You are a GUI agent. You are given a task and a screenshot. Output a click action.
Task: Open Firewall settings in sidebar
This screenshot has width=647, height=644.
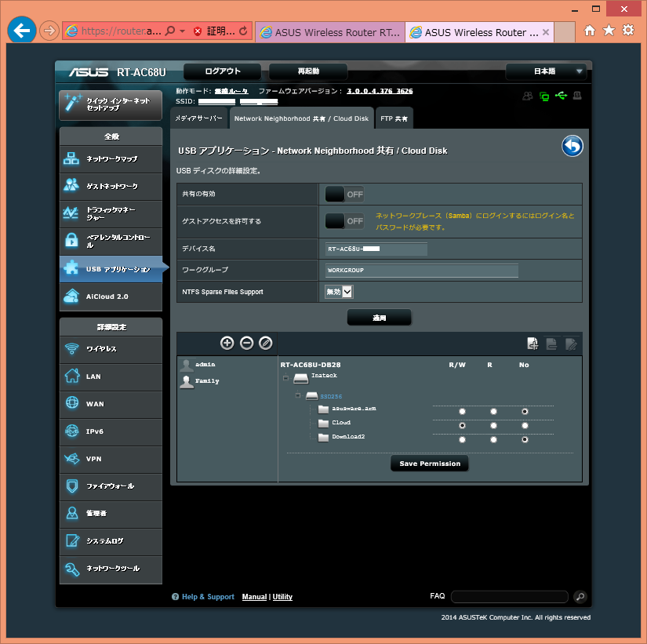pos(111,486)
